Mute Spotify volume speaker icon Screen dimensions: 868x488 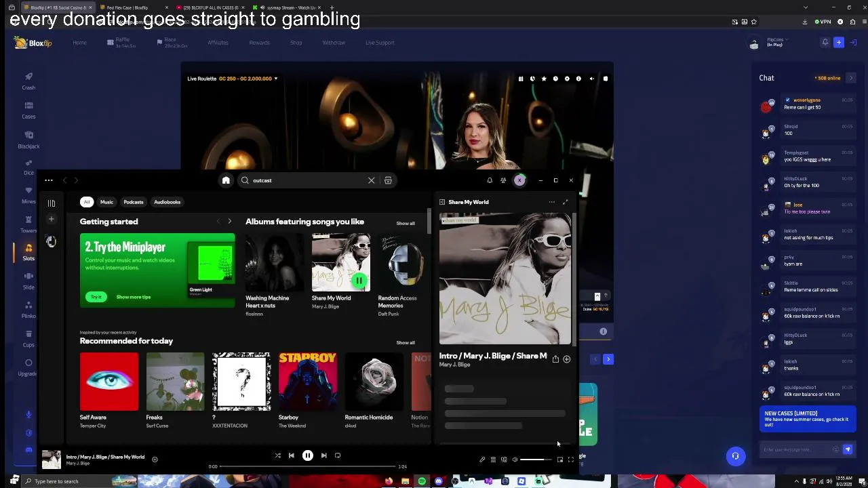click(x=515, y=460)
